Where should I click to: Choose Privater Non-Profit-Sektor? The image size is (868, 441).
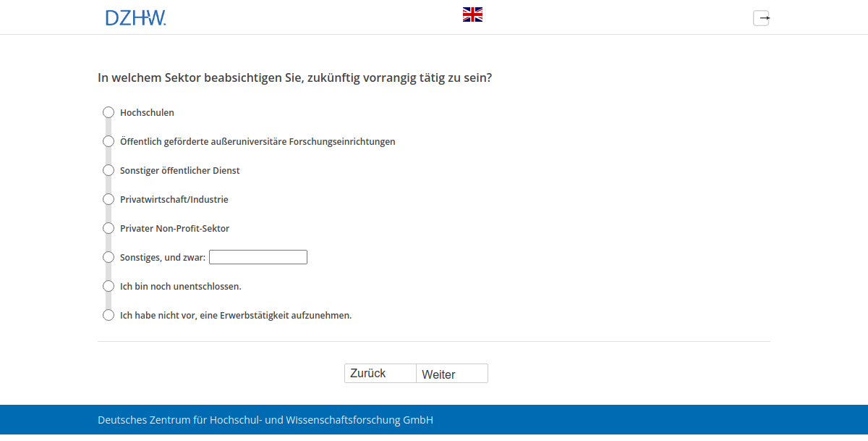pyautogui.click(x=109, y=228)
